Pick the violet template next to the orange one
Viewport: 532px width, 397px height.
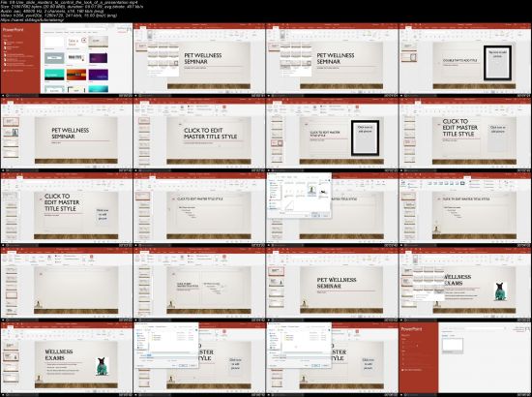pyautogui.click(x=99, y=75)
